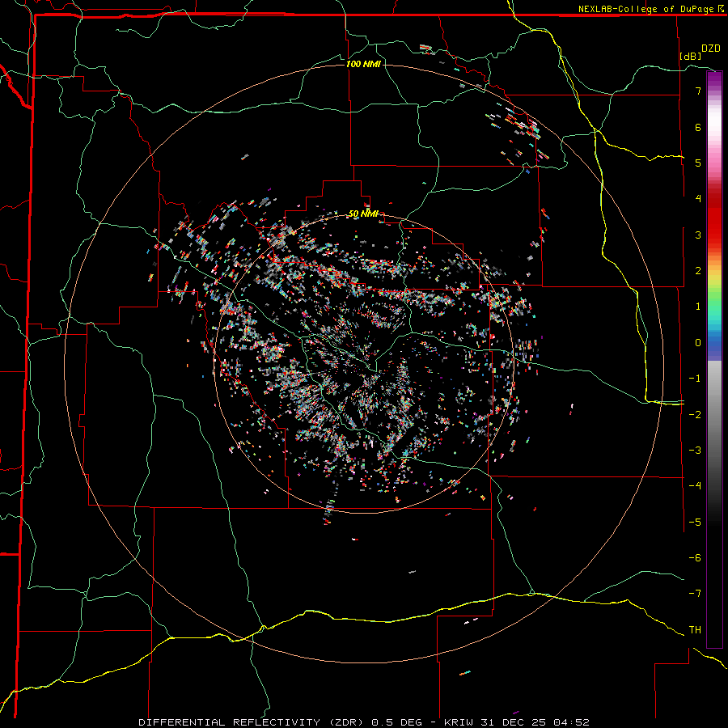
Task: Click the -6 value on the color scale
Action: (x=695, y=557)
